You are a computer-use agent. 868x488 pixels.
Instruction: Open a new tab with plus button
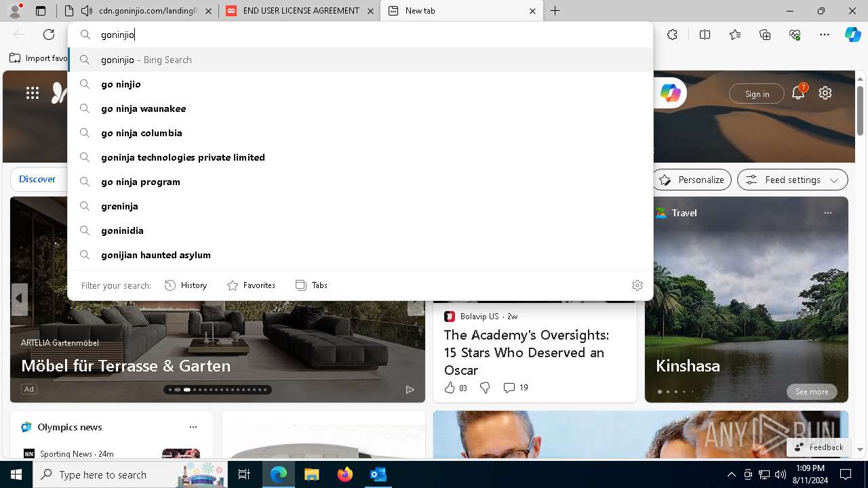point(555,11)
